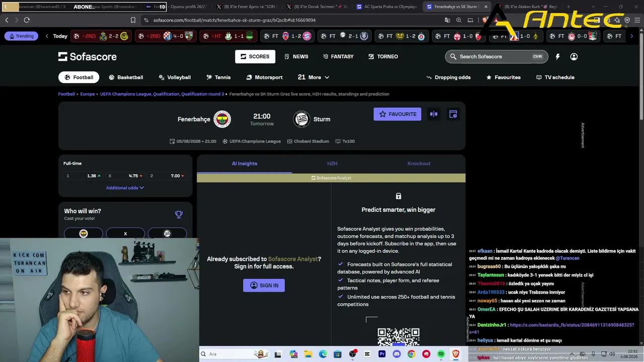The height and width of the screenshot is (362, 644).
Task: Open the Europe breadcrumb link
Action: [x=88, y=94]
